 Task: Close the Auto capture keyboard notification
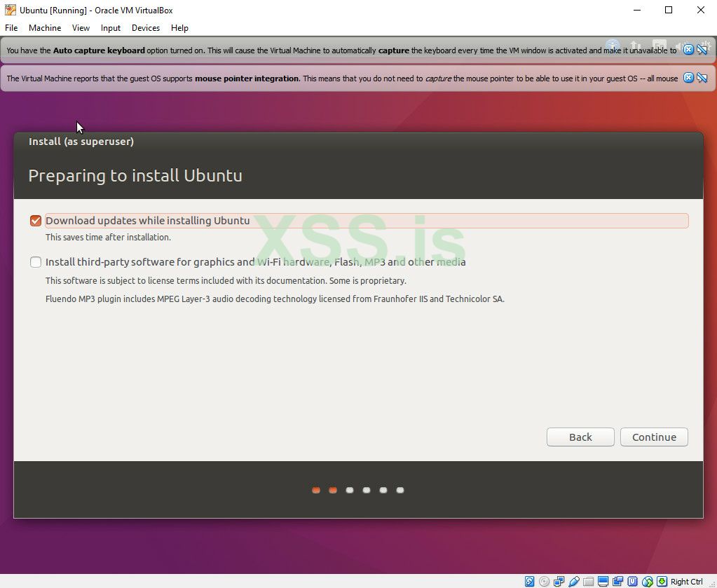coord(688,49)
